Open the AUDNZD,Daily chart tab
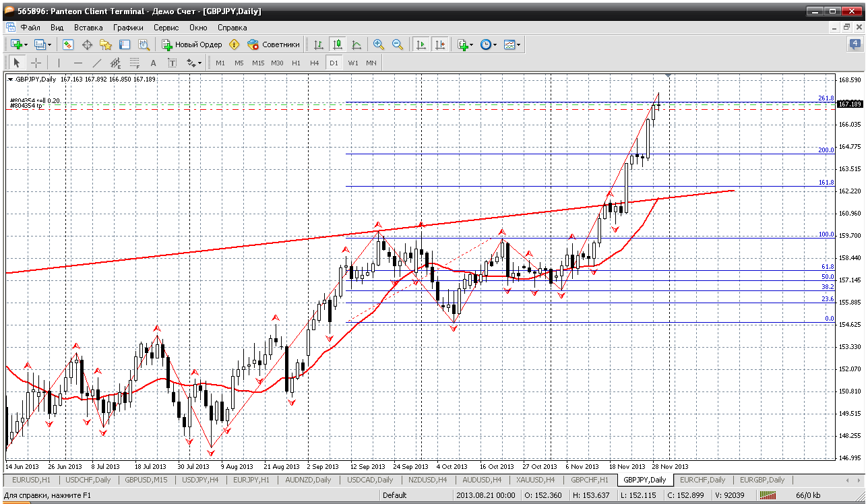The image size is (868, 504). point(309,480)
